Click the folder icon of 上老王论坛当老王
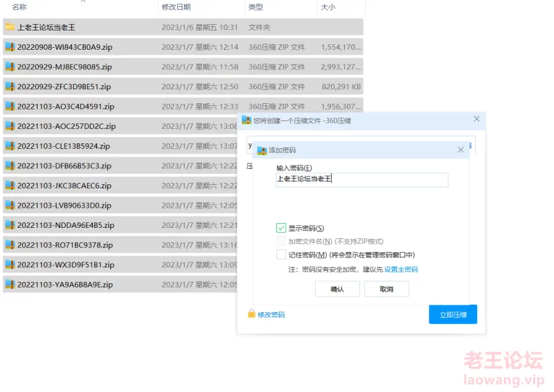This screenshot has width=554, height=392. (10, 27)
